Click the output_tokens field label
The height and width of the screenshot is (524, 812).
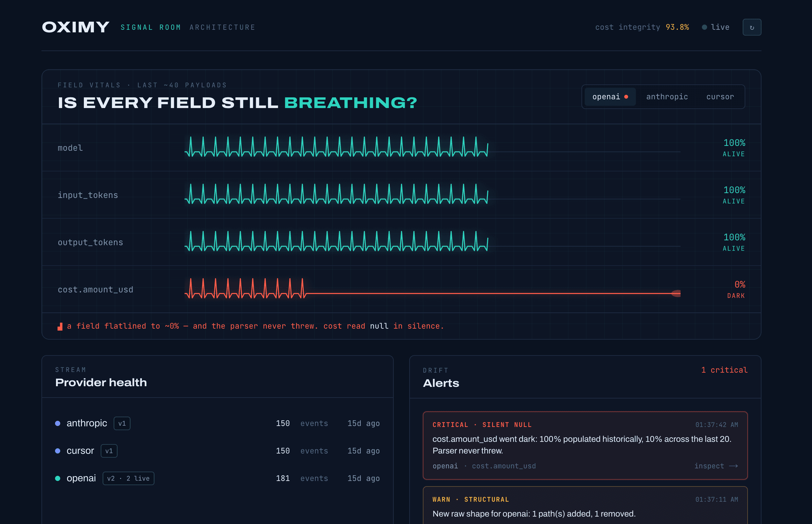[90, 242]
